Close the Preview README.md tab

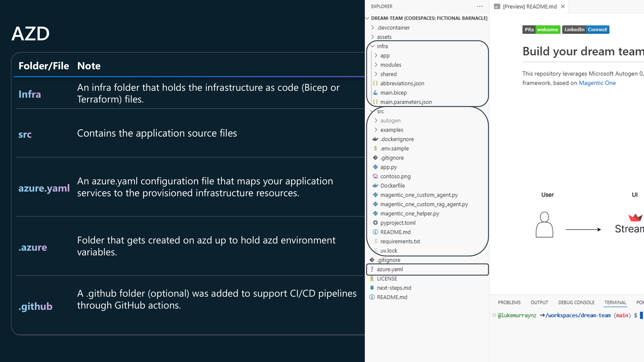(563, 6)
